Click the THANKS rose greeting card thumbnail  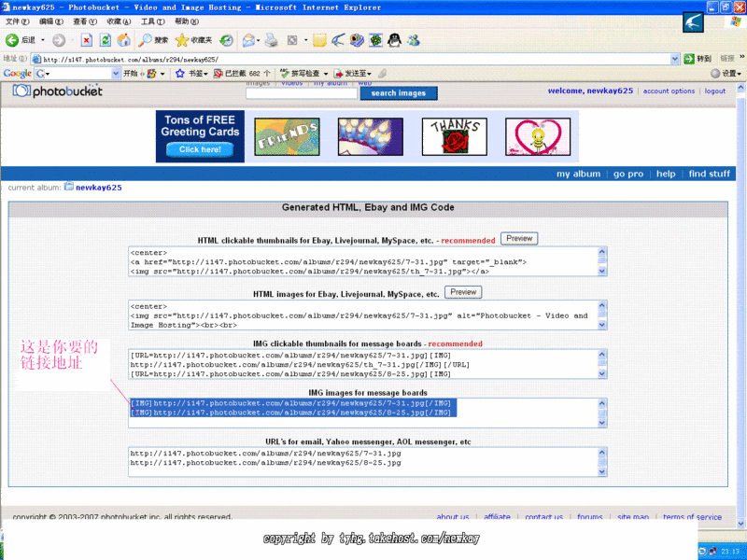tap(455, 136)
